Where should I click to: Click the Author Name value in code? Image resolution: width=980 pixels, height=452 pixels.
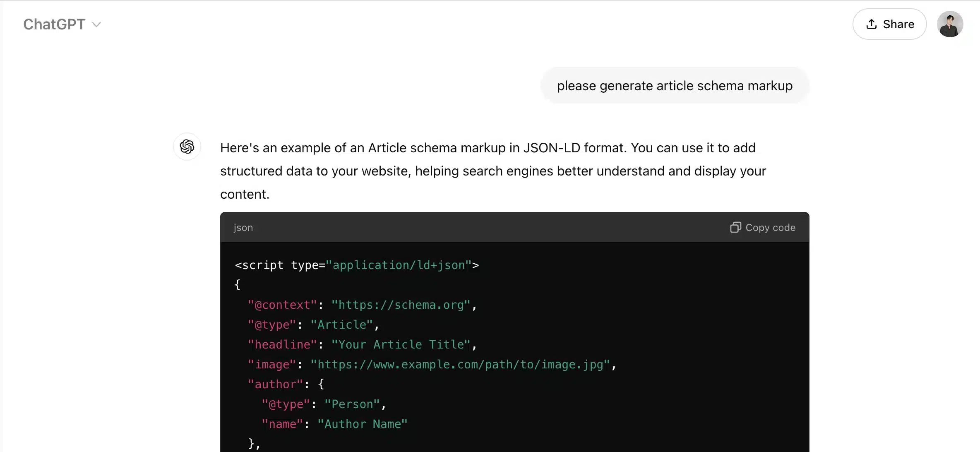click(362, 423)
